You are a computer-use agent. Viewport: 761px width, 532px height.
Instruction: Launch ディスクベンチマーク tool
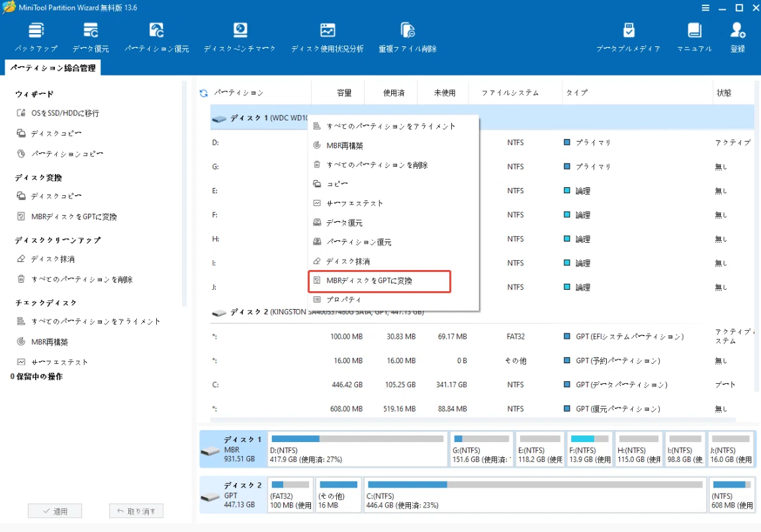[240, 37]
